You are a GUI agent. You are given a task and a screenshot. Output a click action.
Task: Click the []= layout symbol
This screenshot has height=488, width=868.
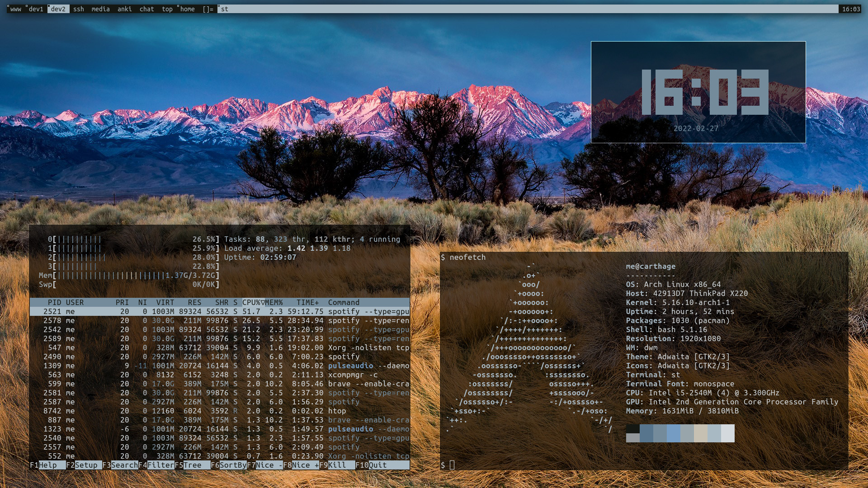click(x=208, y=9)
